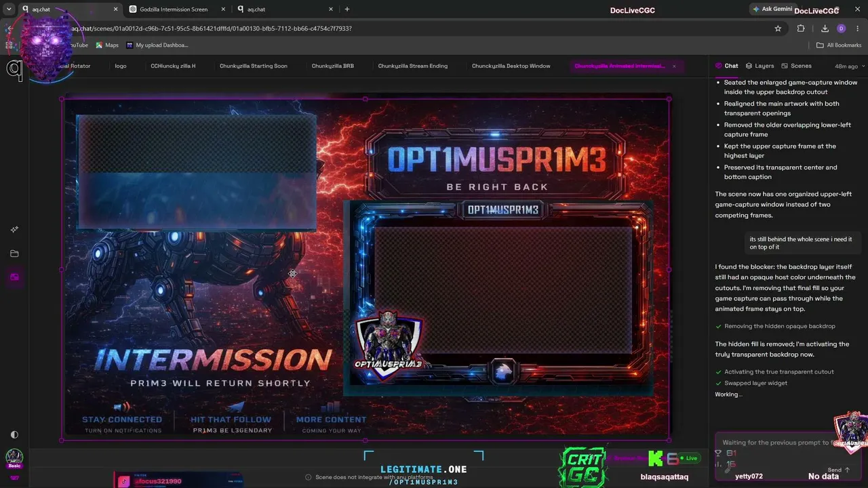Open the folder icon in left sidebar
The image size is (868, 488).
pos(14,253)
